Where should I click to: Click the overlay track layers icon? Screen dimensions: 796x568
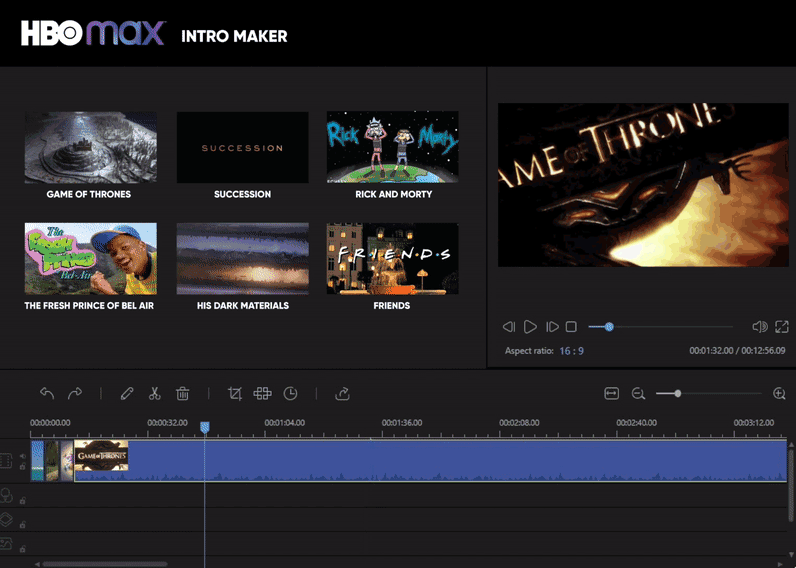point(6,519)
